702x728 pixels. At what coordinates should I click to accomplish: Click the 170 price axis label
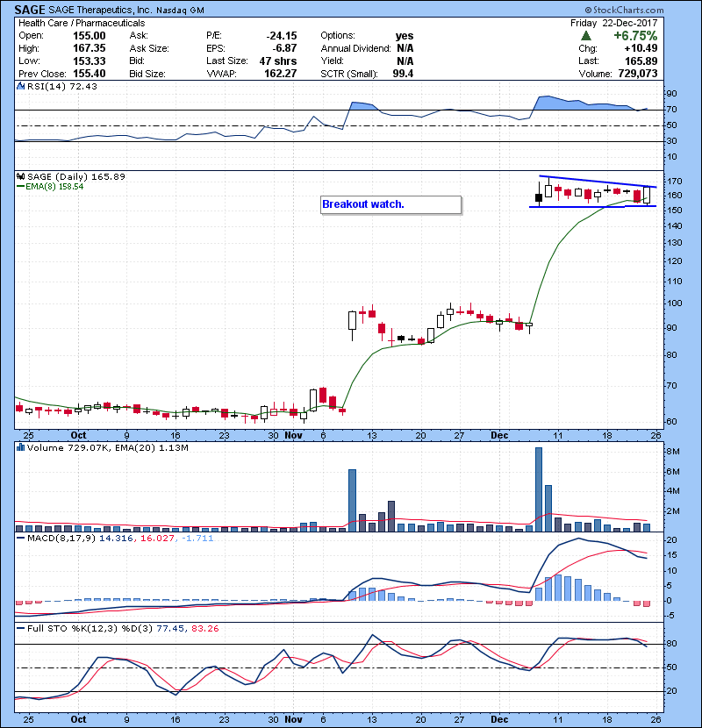(674, 182)
